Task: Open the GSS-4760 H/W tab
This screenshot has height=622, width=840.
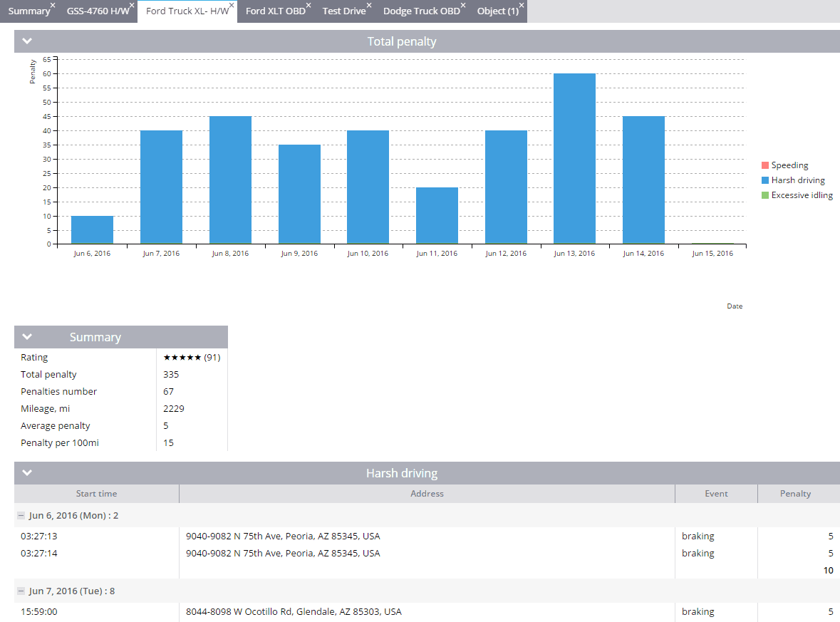Action: click(x=98, y=11)
